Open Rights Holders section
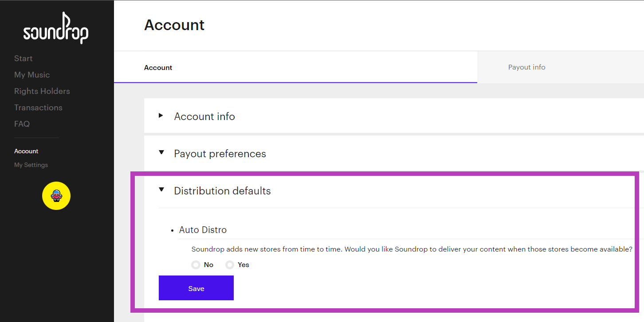 [x=42, y=91]
